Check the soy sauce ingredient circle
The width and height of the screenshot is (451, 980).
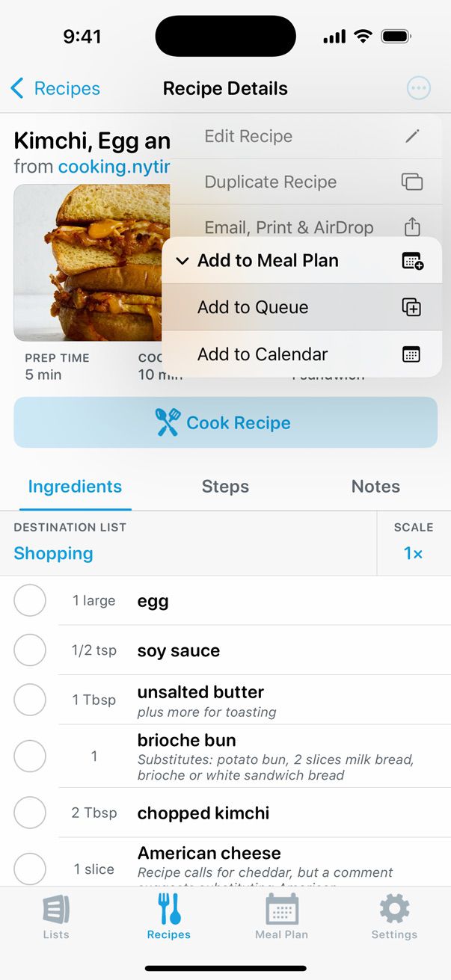(30, 650)
